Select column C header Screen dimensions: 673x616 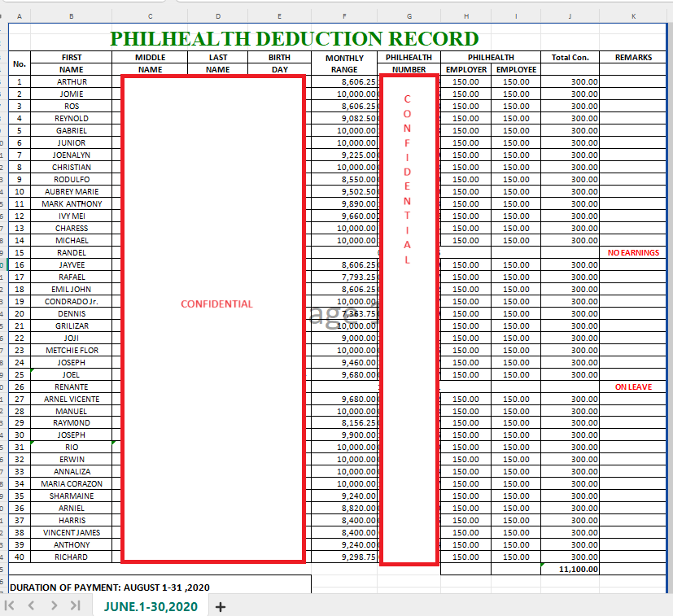(x=150, y=16)
